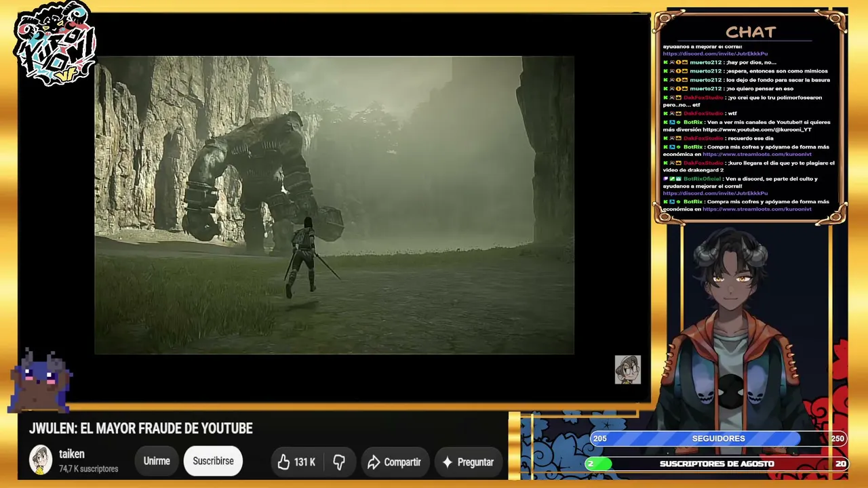
Task: Click chat message "los dejo de fondo para sacar la basura"
Action: point(778,80)
